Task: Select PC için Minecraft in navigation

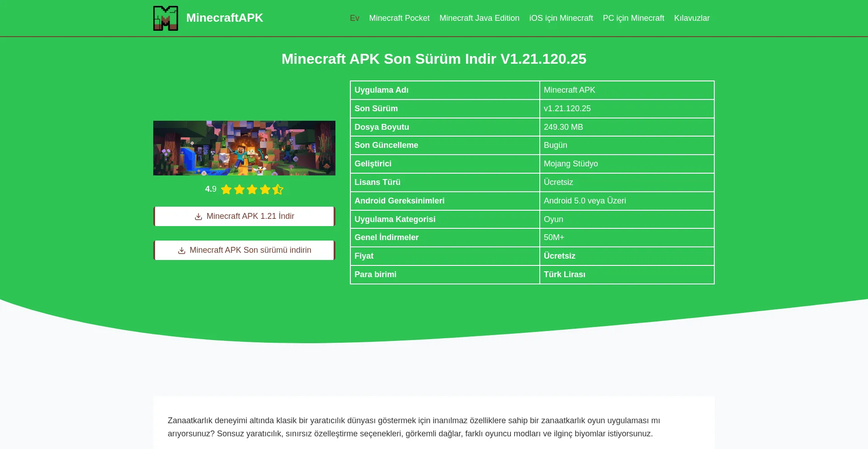Action: (x=633, y=18)
